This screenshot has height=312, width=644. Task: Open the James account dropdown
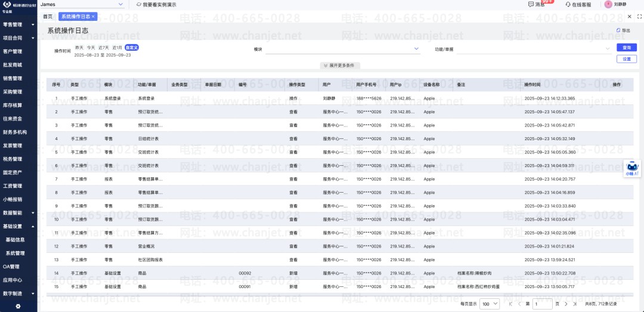(x=82, y=4)
